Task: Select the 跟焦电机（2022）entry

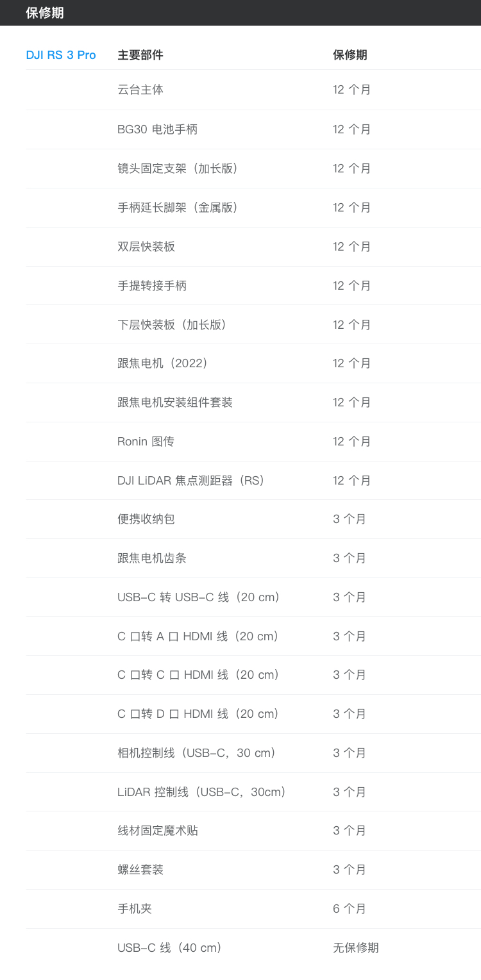Action: point(164,363)
